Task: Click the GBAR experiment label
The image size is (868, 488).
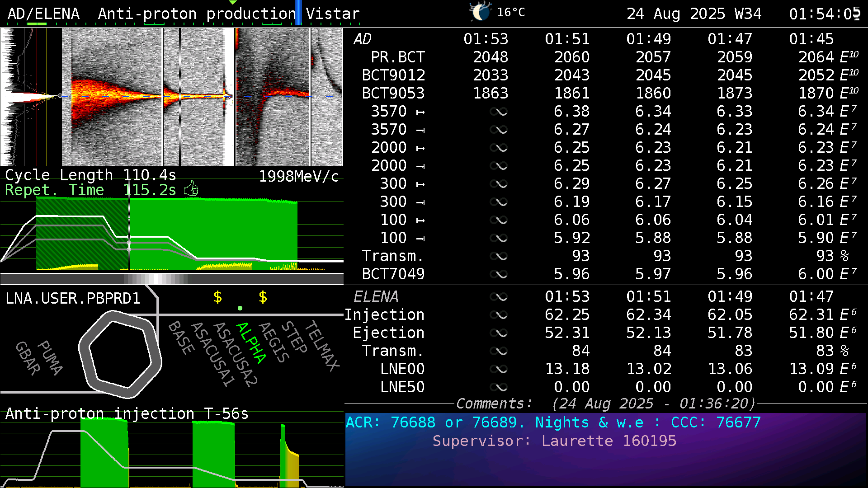Action: click(28, 358)
